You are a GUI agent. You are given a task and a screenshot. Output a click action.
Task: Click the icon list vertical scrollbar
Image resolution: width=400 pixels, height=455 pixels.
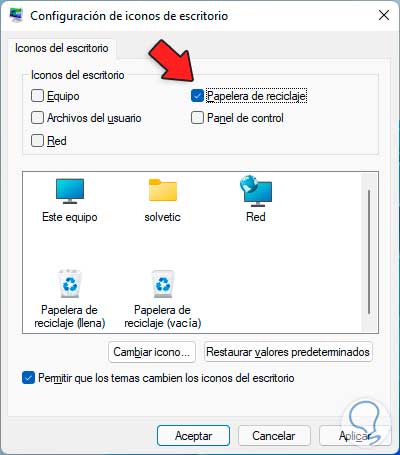369,252
